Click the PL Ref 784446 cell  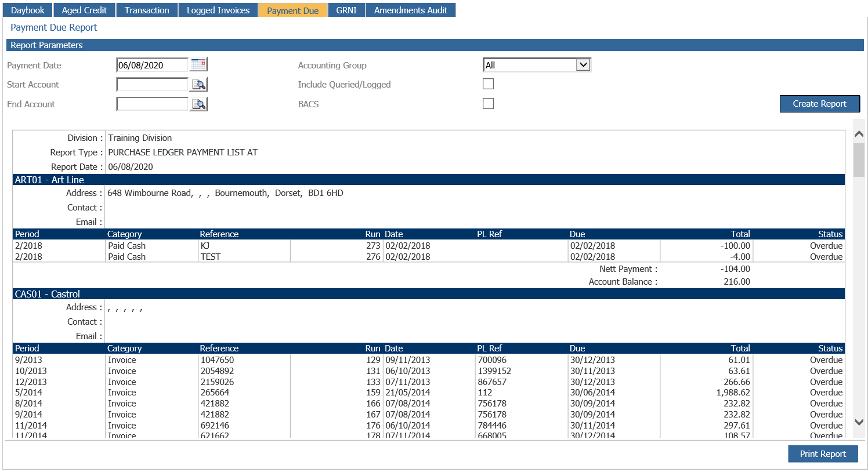(492, 426)
